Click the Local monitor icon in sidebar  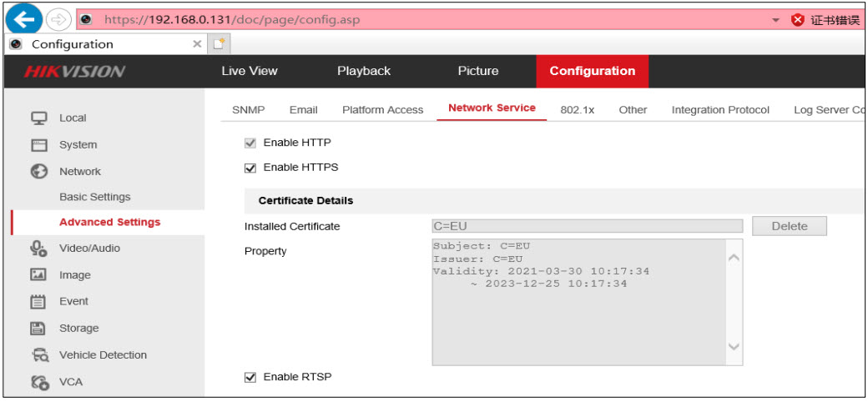tap(38, 118)
